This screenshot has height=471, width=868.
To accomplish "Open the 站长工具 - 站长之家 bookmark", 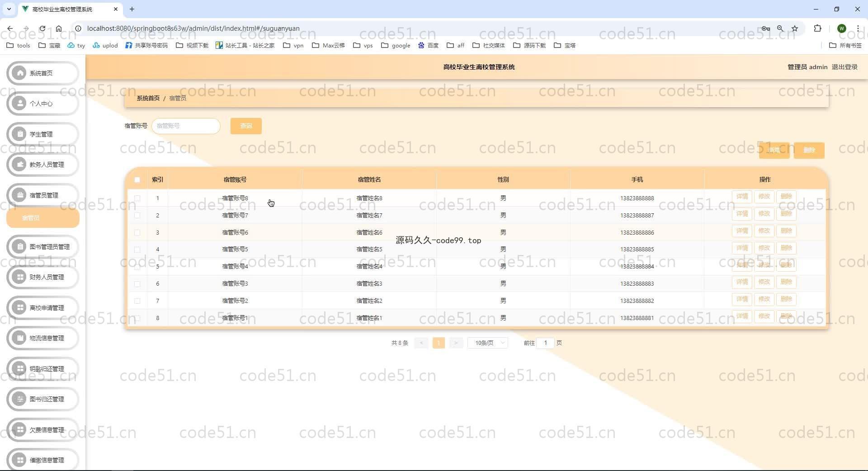I will click(245, 45).
